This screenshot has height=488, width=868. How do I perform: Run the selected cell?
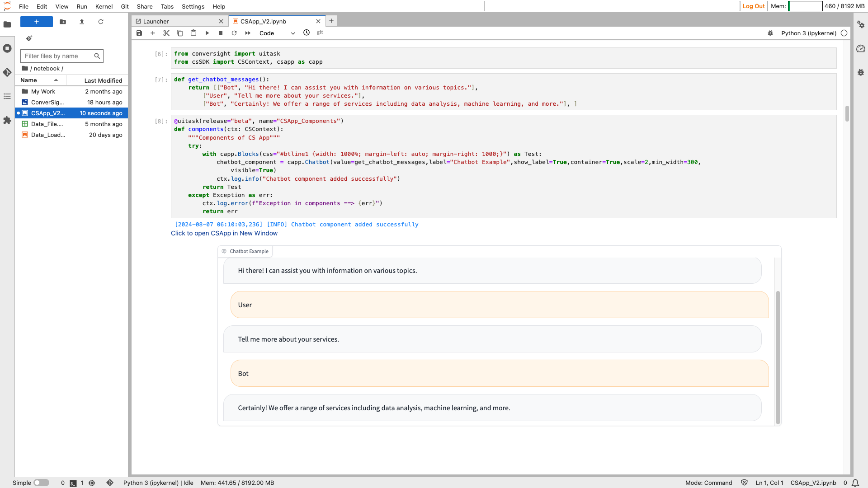point(207,33)
